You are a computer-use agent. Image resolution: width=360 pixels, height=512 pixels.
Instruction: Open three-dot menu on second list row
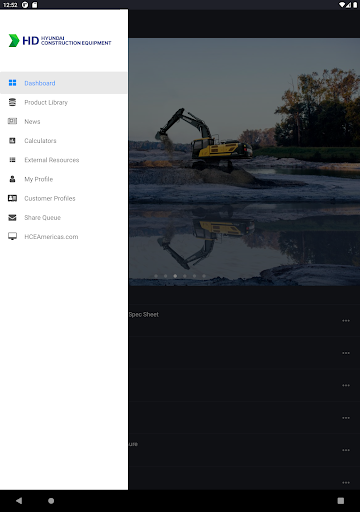click(346, 353)
